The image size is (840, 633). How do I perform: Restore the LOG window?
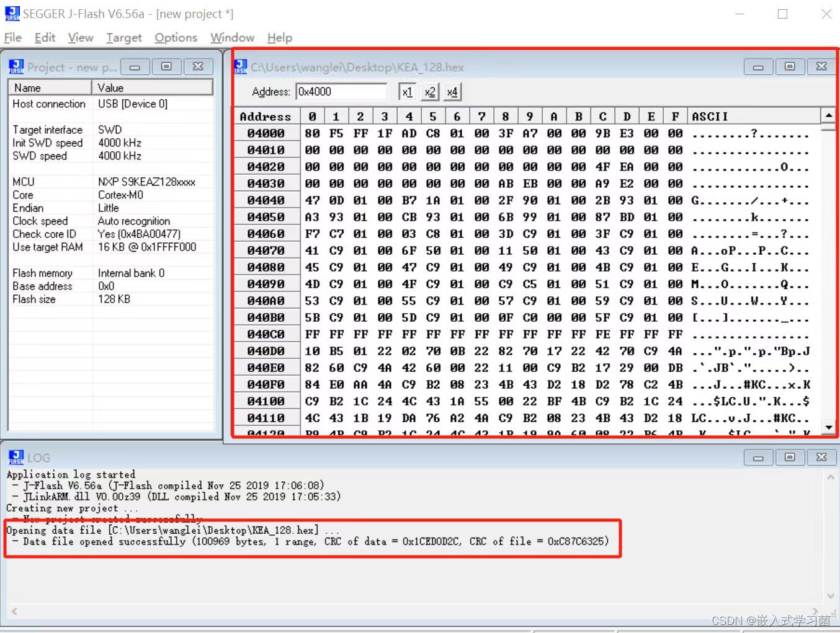coord(790,458)
